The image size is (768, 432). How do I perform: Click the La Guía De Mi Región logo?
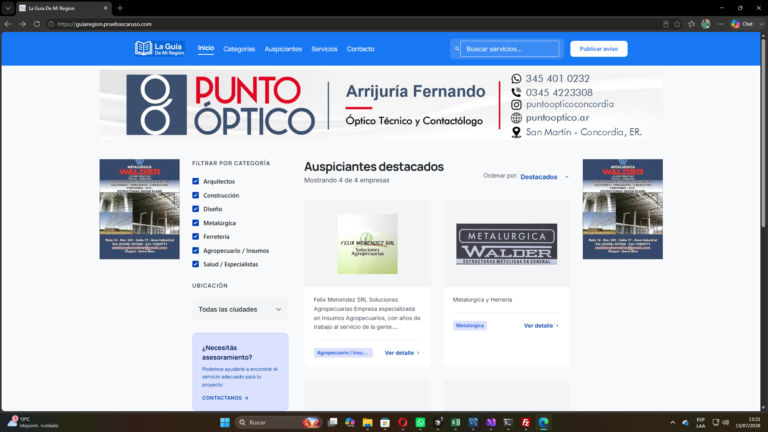click(160, 48)
